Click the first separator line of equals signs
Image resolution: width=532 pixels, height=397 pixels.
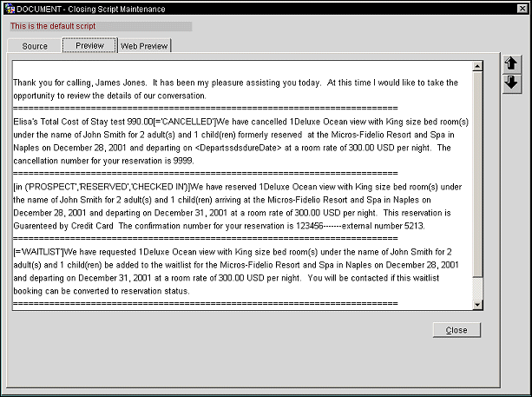click(205, 109)
